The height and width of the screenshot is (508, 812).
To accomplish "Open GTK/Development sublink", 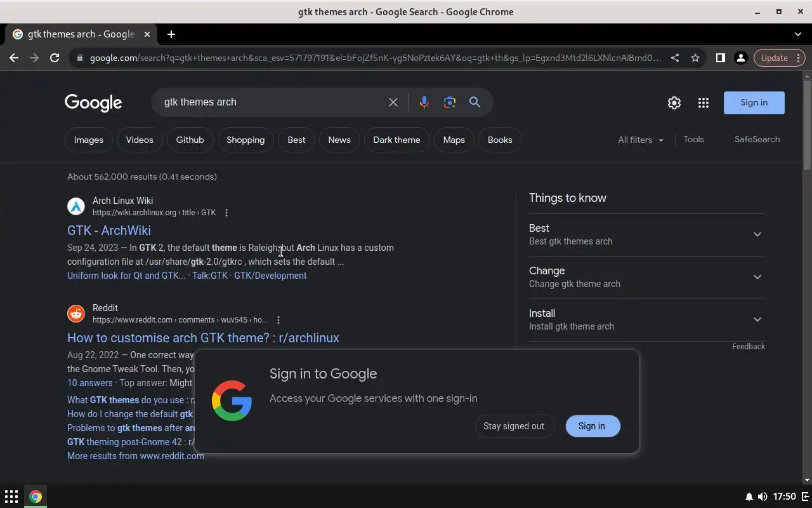I will 270,276.
